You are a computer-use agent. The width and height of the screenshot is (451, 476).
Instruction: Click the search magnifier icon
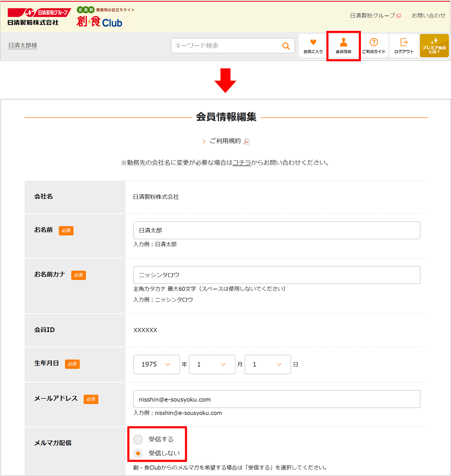[286, 46]
